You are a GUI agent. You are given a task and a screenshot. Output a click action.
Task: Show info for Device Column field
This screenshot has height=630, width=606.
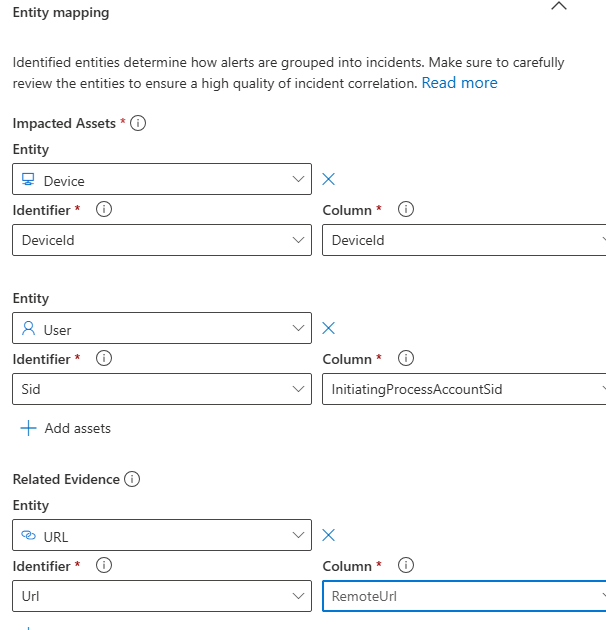click(405, 209)
